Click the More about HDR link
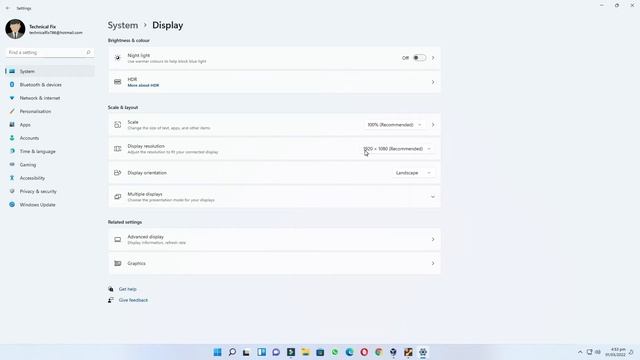This screenshot has width=640, height=360. [x=143, y=86]
